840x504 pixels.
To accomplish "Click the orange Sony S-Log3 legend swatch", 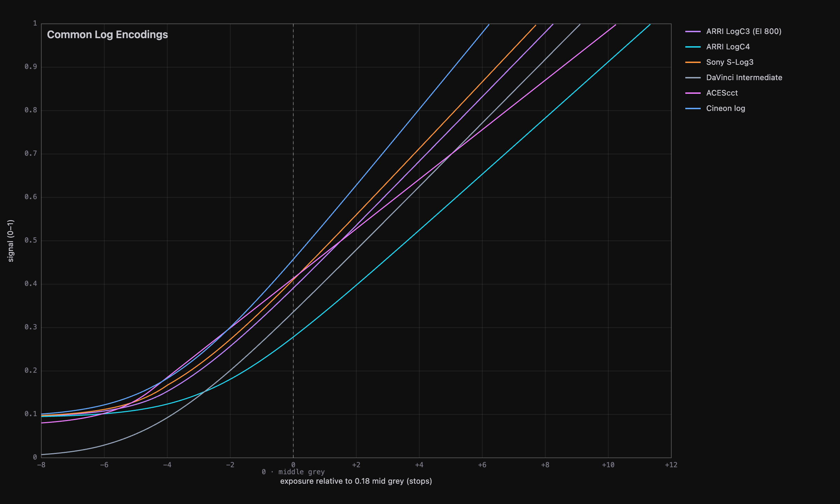I will pos(693,62).
